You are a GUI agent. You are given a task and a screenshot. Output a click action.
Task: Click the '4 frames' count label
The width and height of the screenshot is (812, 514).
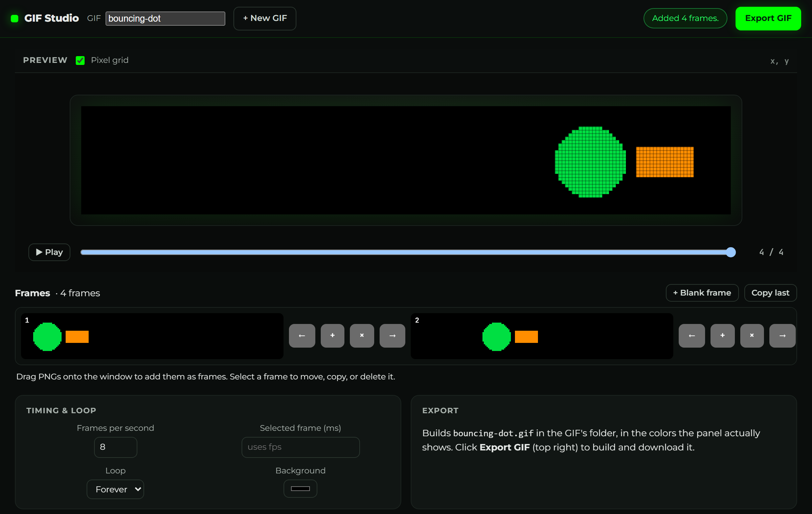click(x=80, y=293)
